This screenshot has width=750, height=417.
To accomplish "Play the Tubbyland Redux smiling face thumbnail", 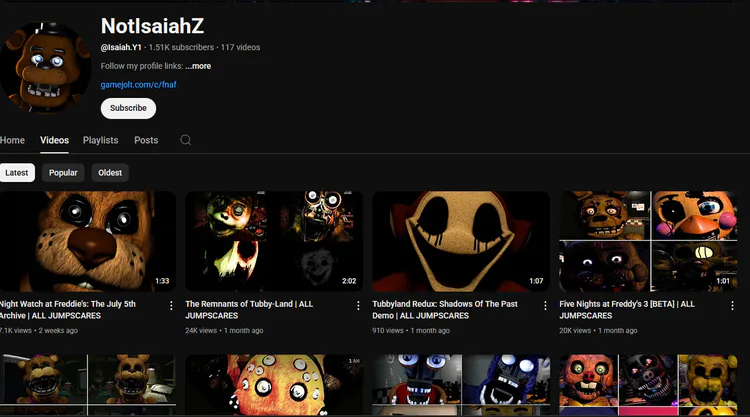I will [461, 241].
